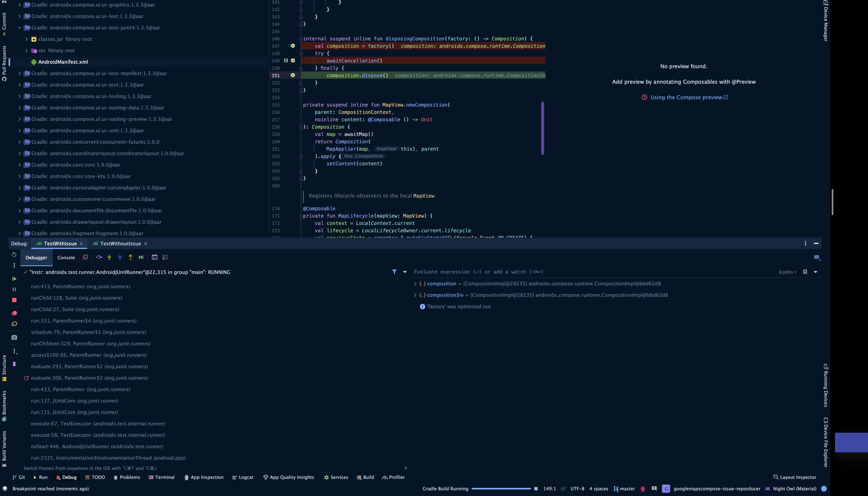Open UTF-8 encoding selector
This screenshot has height=496, width=868.
pyautogui.click(x=577, y=488)
